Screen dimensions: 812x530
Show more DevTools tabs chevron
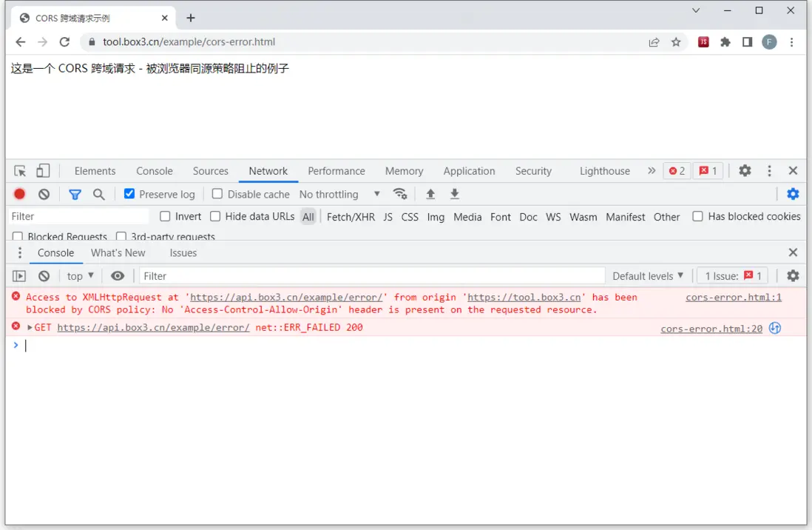coord(652,170)
